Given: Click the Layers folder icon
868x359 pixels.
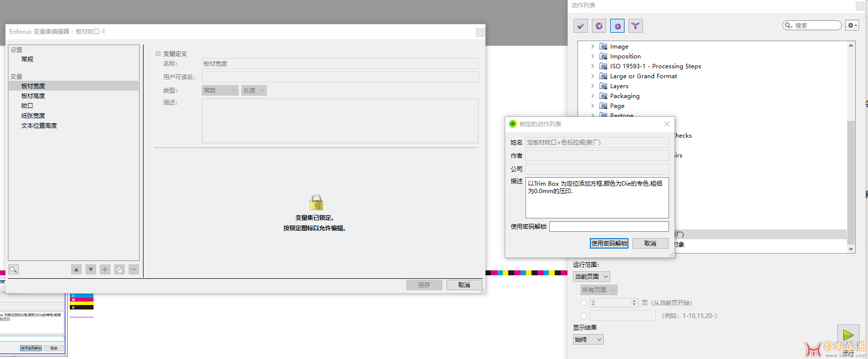Looking at the screenshot, I should pyautogui.click(x=603, y=86).
